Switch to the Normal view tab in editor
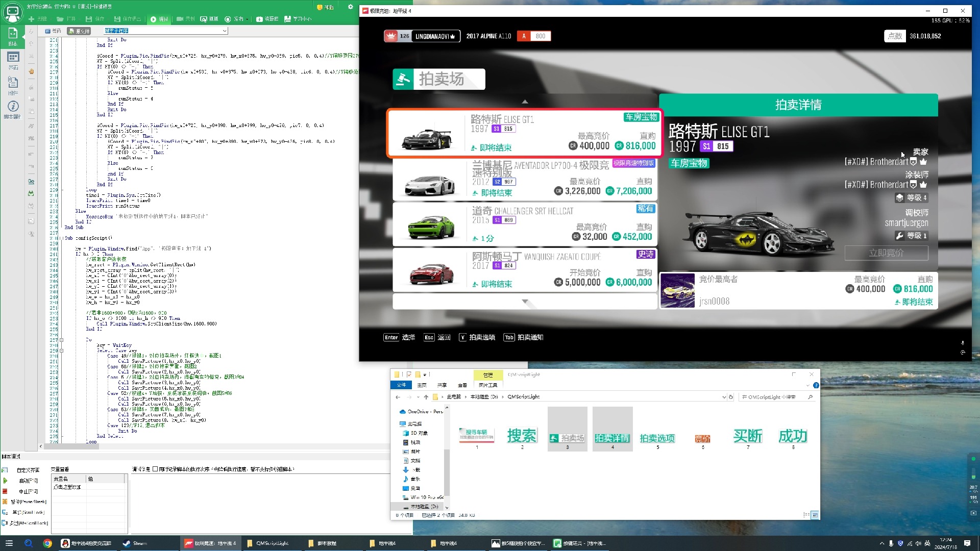 tap(53, 31)
